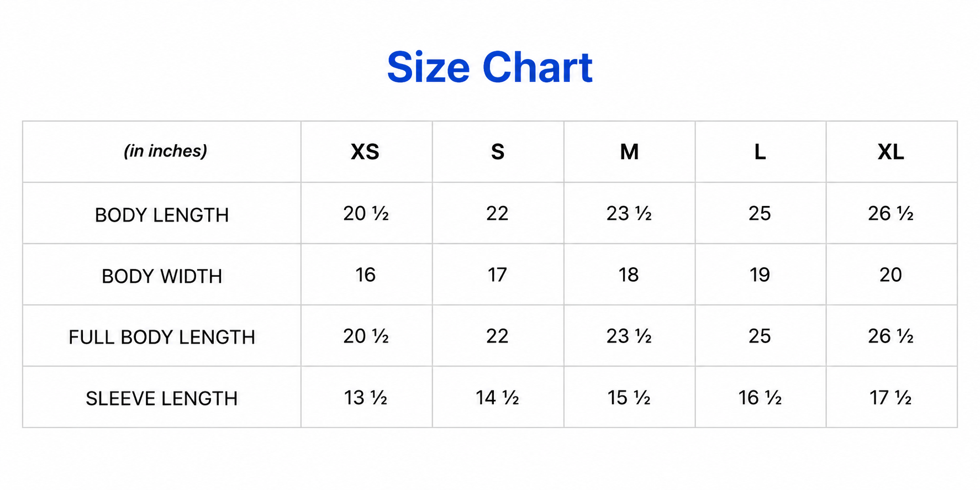Select the M column header

[629, 152]
